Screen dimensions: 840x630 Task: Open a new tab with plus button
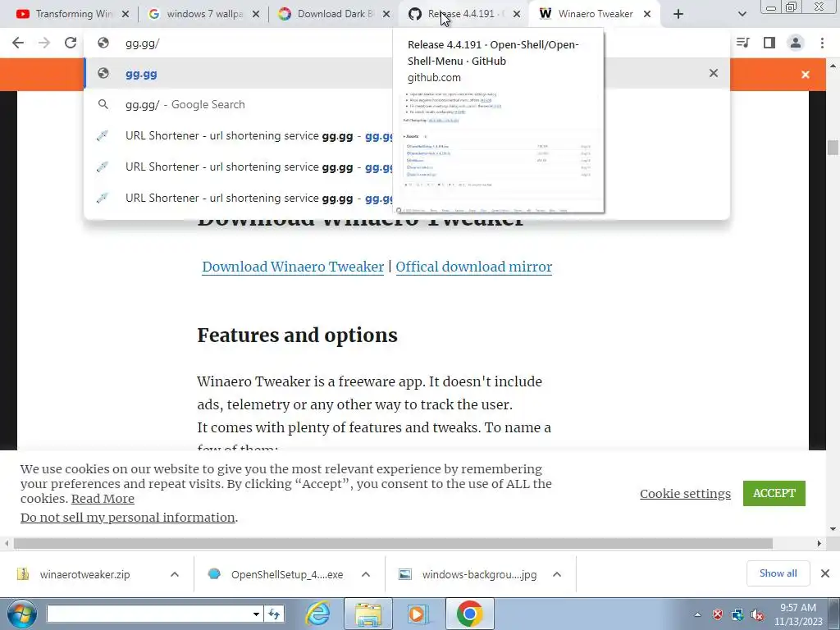coord(678,14)
